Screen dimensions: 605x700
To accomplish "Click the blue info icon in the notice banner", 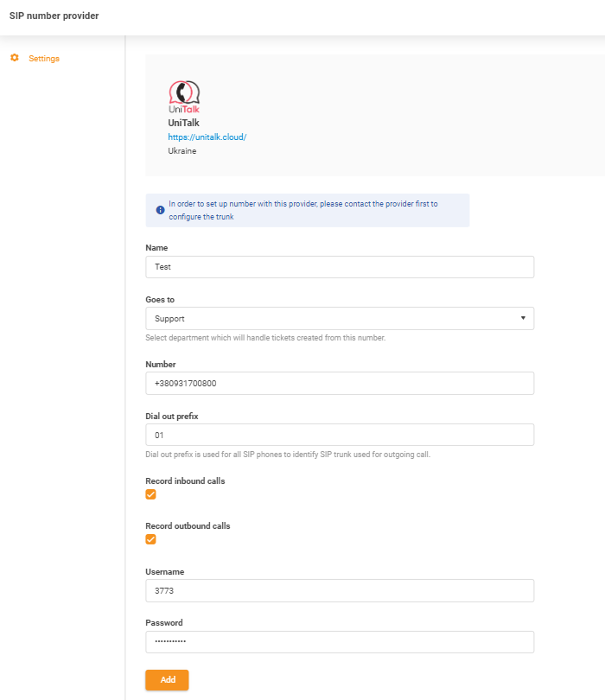I will [160, 209].
